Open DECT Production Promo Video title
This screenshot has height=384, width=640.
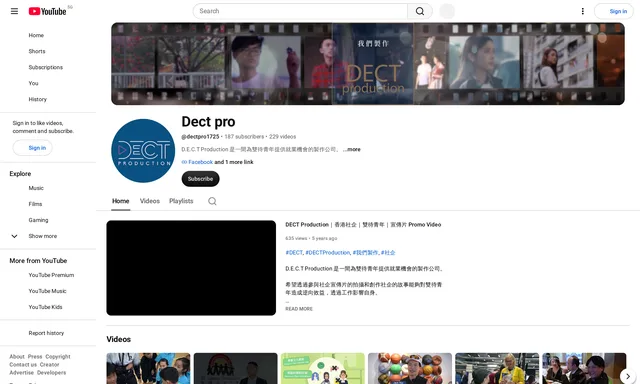[x=363, y=224]
